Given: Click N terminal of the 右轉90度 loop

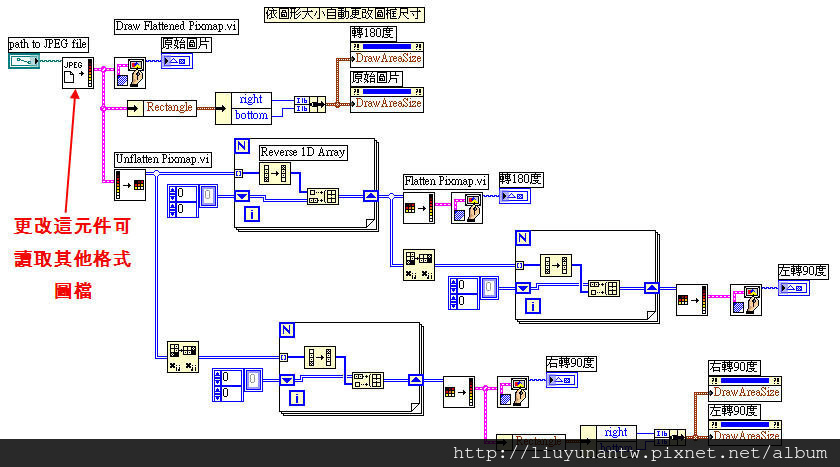Looking at the screenshot, I should 287,330.
